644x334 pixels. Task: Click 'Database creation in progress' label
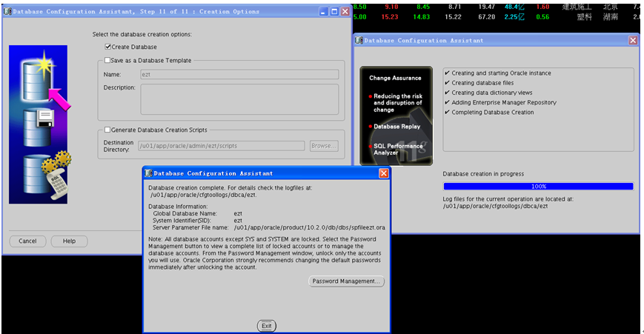point(483,174)
